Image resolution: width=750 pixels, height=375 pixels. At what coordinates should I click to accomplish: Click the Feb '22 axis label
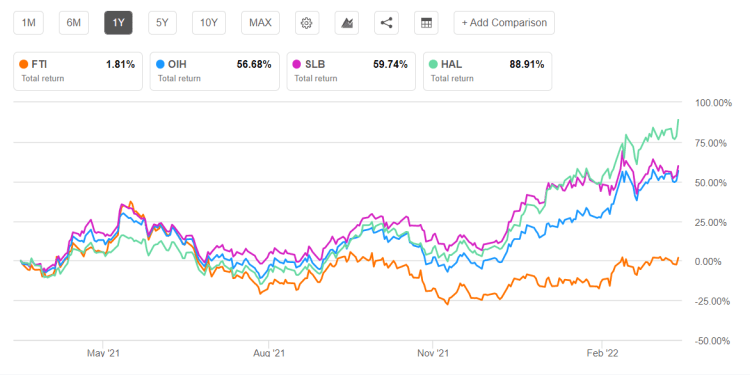tap(602, 353)
